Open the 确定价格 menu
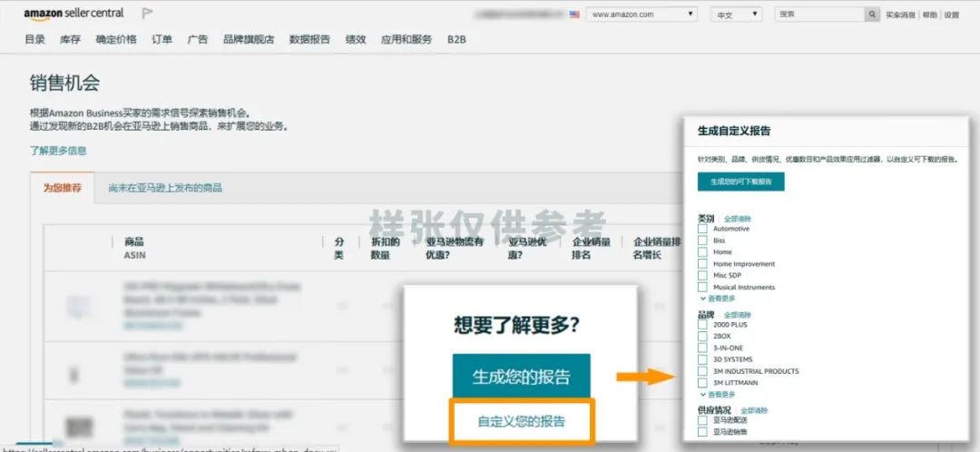Screen dimensions: 980x452 [x=115, y=39]
